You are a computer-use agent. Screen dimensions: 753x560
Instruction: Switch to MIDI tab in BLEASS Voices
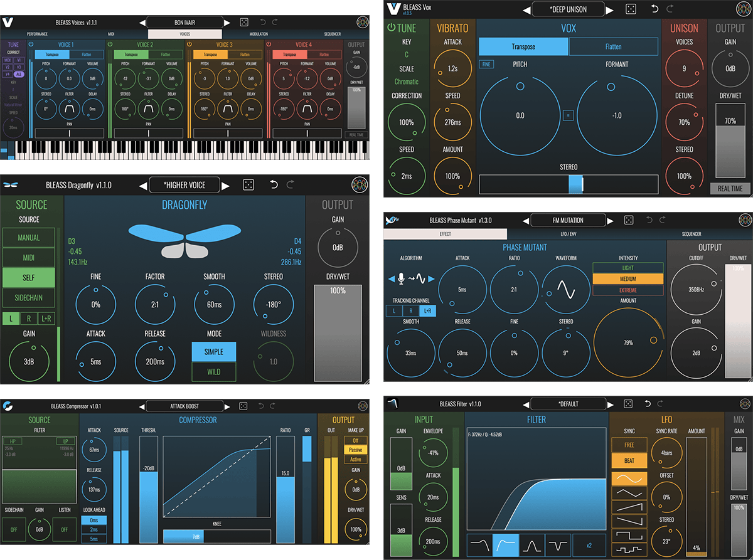point(111,34)
